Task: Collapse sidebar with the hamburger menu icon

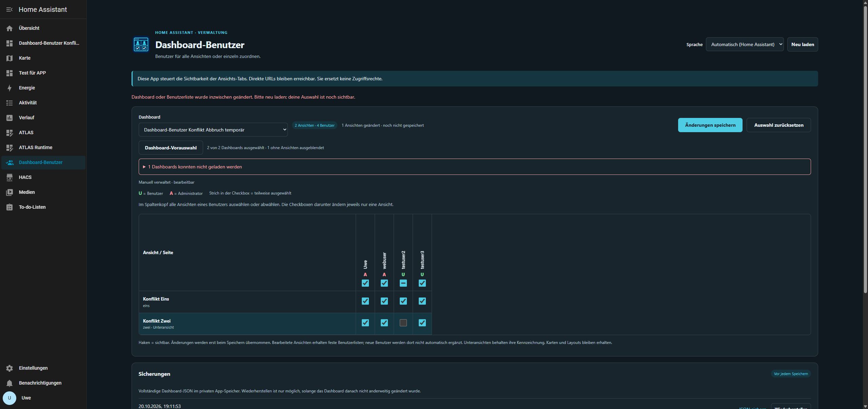Action: coord(9,9)
